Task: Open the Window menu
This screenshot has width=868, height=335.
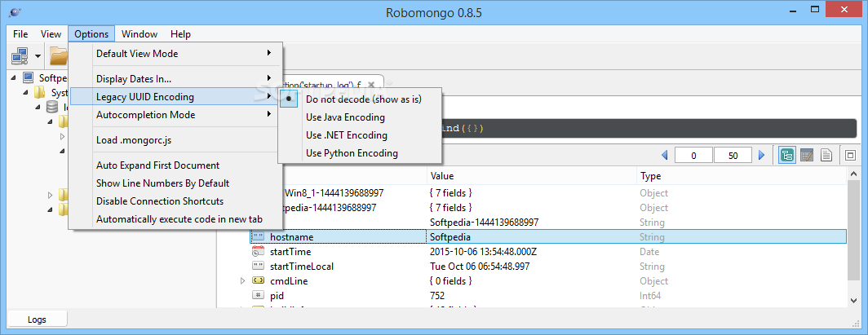Action: [139, 33]
